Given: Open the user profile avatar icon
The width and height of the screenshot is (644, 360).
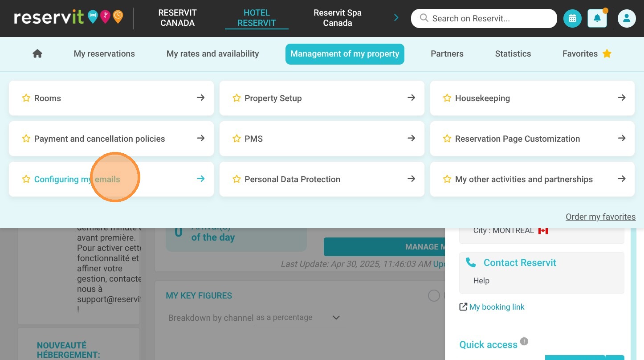Looking at the screenshot, I should coord(627,19).
